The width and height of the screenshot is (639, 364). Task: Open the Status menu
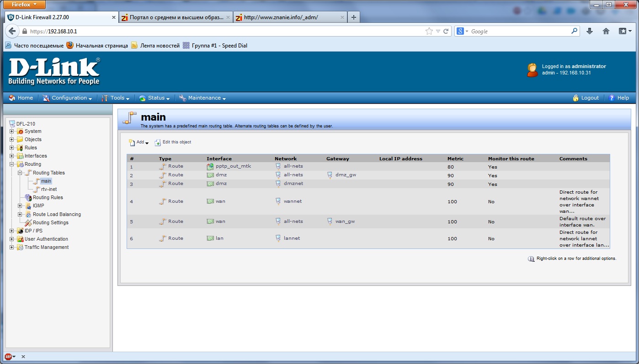154,98
